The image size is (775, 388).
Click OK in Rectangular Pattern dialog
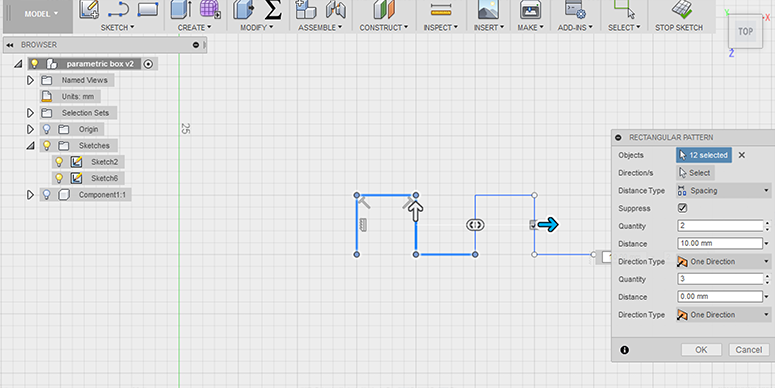coord(701,350)
